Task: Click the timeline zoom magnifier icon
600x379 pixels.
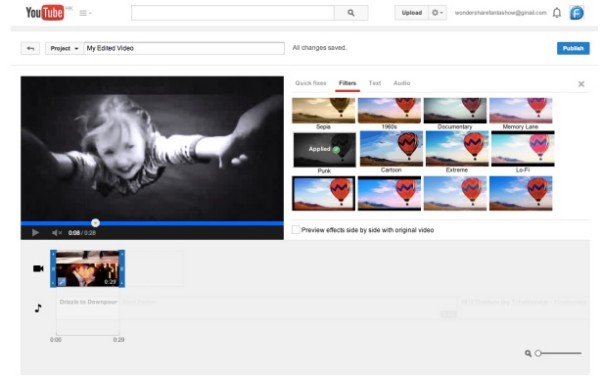Action: (x=528, y=353)
